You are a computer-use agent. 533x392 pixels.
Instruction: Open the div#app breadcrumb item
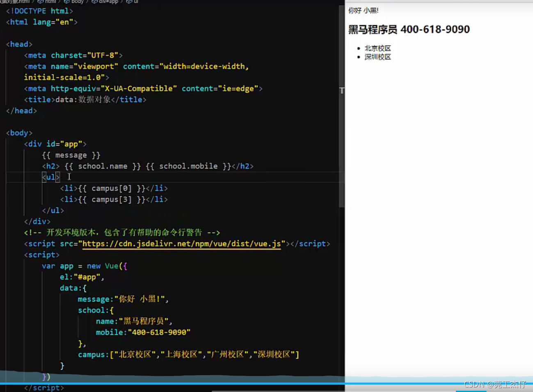(105, 2)
